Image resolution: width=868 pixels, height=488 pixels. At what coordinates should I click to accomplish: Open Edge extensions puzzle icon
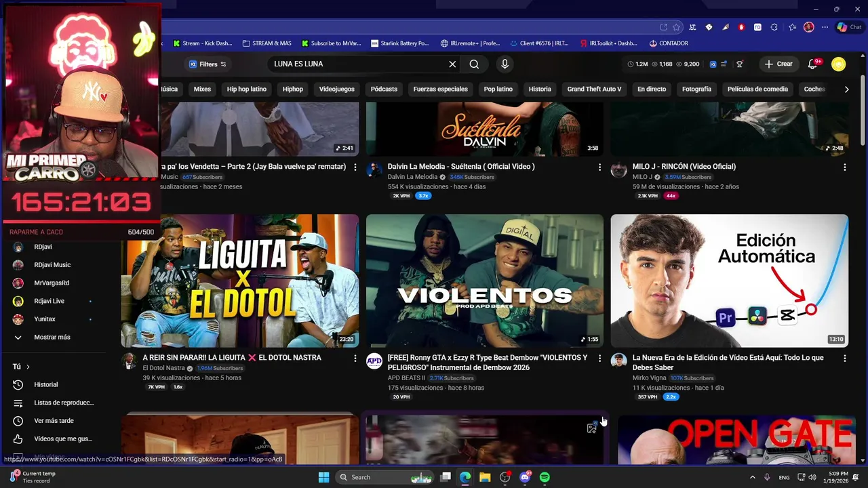(774, 27)
